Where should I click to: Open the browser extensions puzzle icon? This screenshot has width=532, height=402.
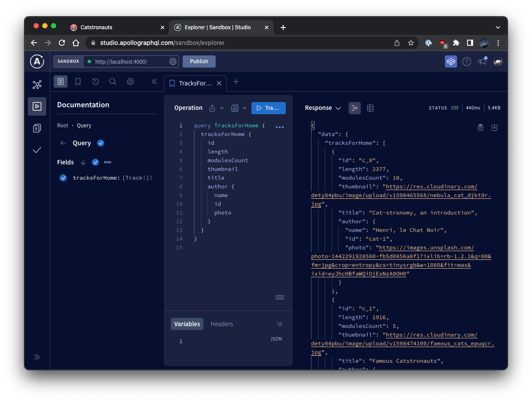coord(456,43)
